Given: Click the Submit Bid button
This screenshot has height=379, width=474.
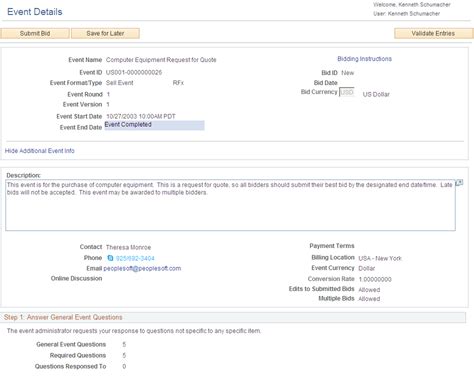Looking at the screenshot, I should click(x=35, y=33).
